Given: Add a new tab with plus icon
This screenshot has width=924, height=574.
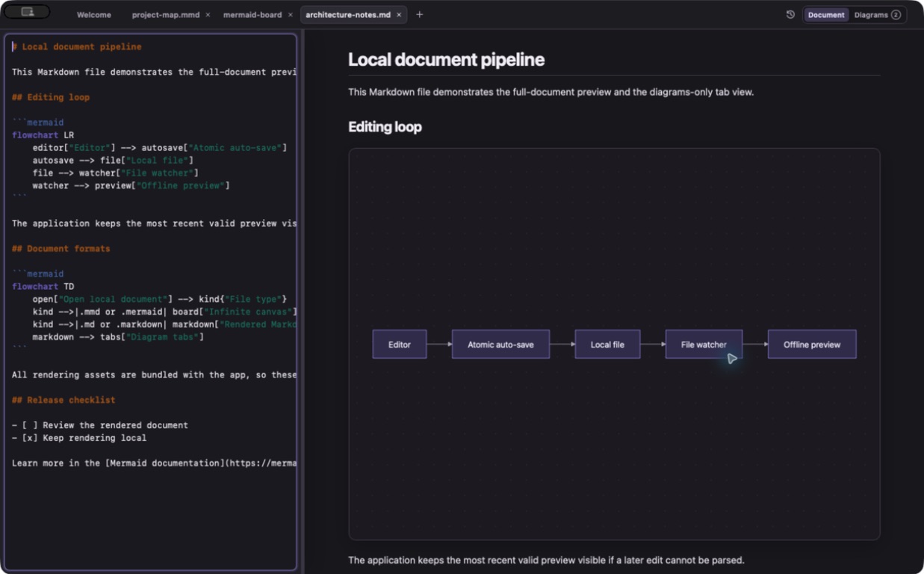Looking at the screenshot, I should [x=419, y=14].
